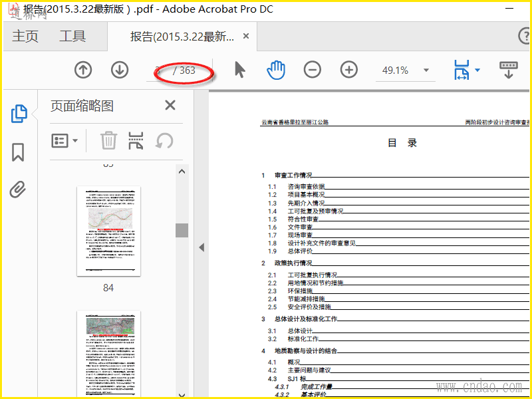Open the Bookmarks panel icon
The image size is (532, 399).
(18, 152)
